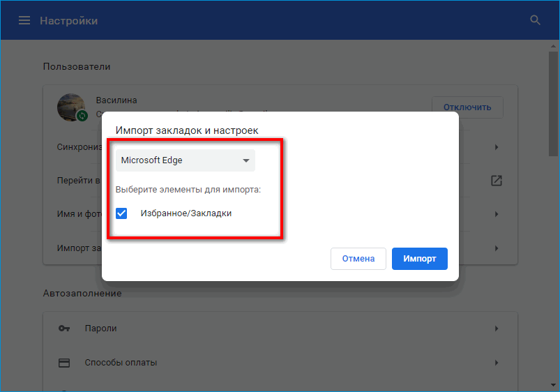Click the Настройки page title
The width and height of the screenshot is (560, 392).
click(x=68, y=20)
